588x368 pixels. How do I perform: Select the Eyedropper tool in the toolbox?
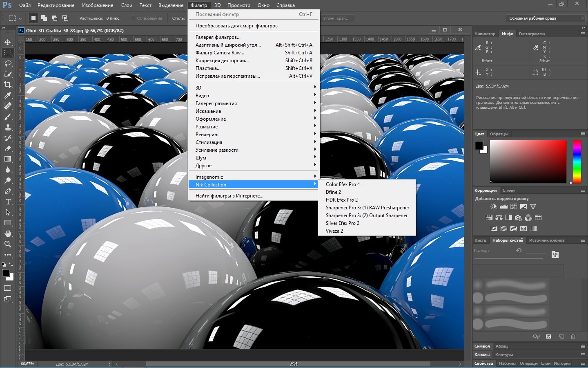(8, 95)
